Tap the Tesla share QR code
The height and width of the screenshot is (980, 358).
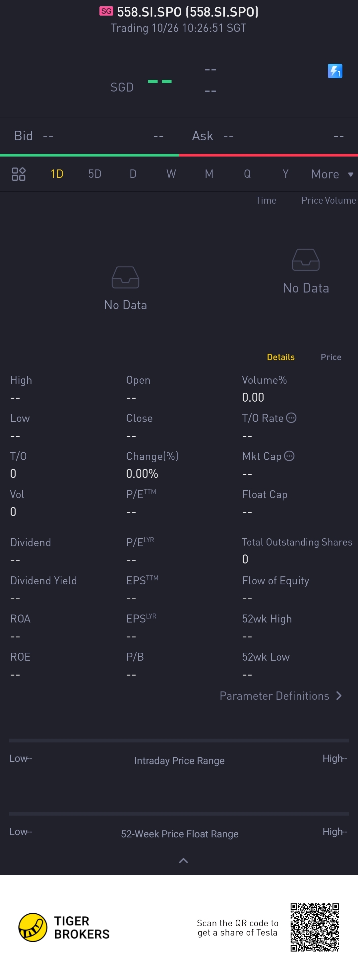[x=314, y=927]
